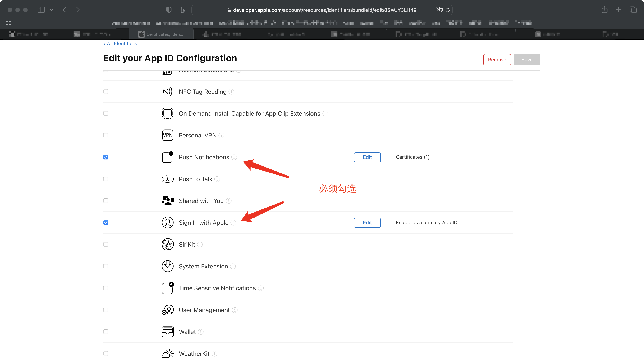Open info for Shared with You
This screenshot has height=360, width=644.
click(x=229, y=201)
